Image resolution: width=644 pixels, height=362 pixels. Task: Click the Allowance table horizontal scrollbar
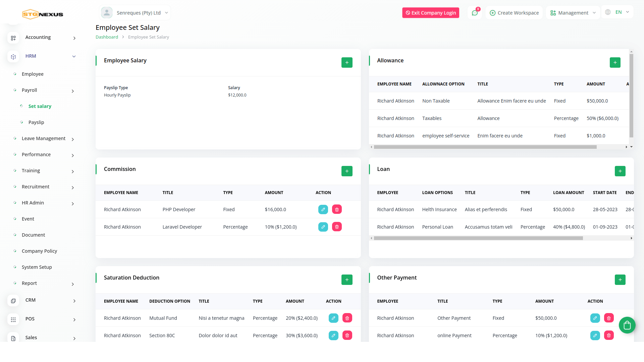tap(485, 147)
